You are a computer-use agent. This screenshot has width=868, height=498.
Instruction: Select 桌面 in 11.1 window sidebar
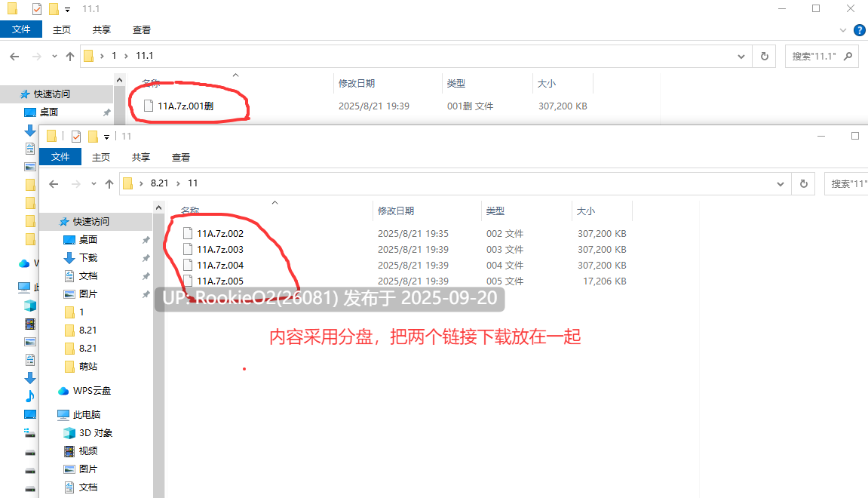click(x=49, y=112)
